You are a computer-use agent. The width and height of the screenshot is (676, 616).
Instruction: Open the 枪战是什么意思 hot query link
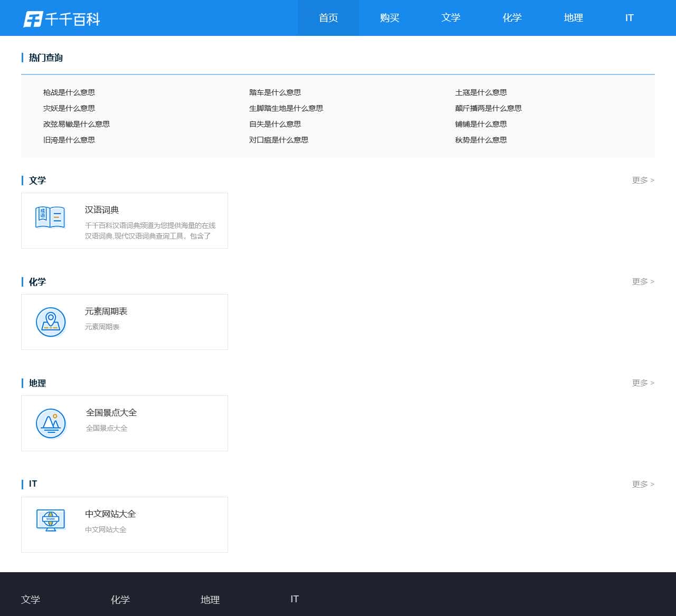tap(69, 92)
